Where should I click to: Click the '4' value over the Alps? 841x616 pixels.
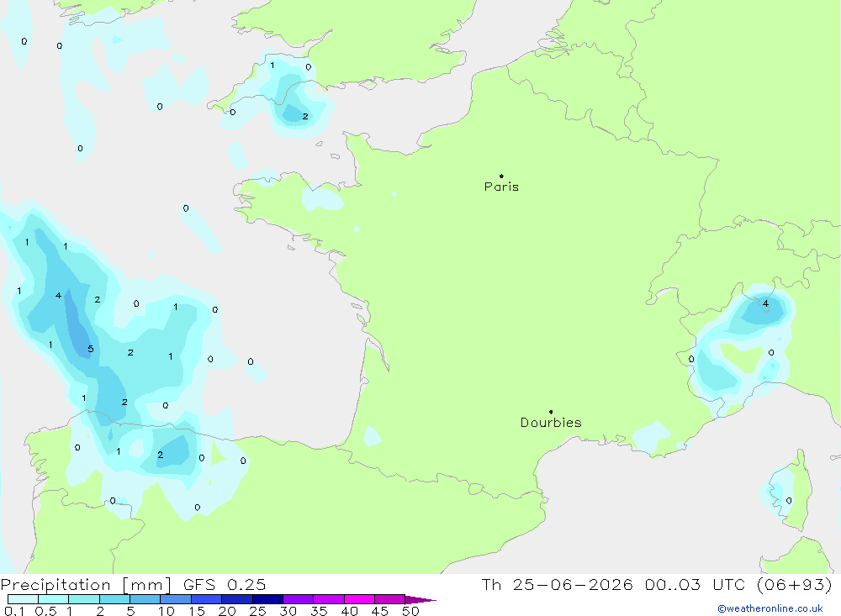point(765,303)
